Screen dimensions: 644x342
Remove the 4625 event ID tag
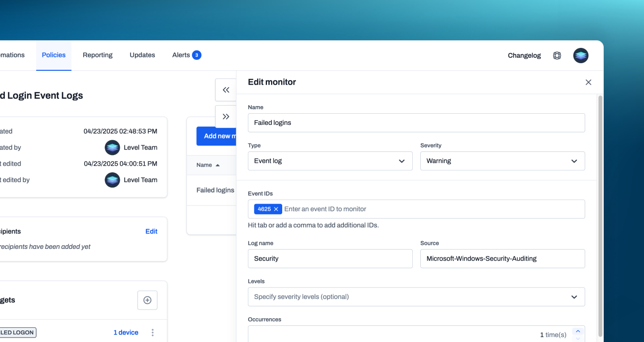pos(276,209)
